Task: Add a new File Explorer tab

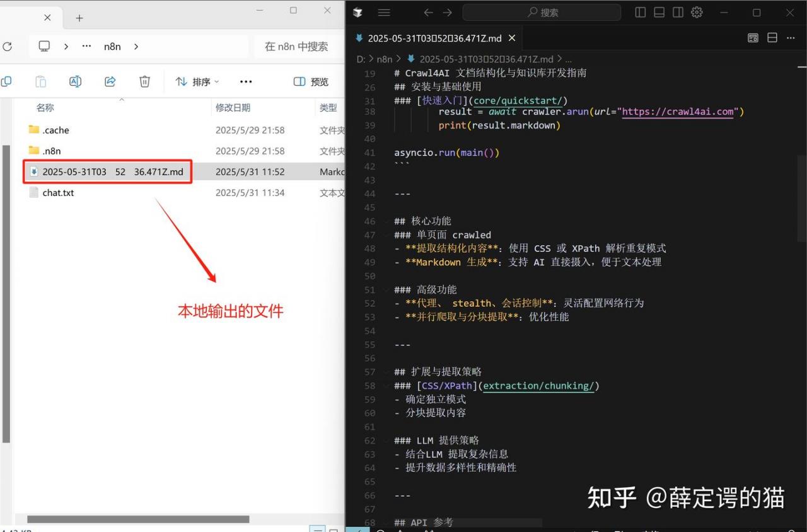Action: (79, 18)
